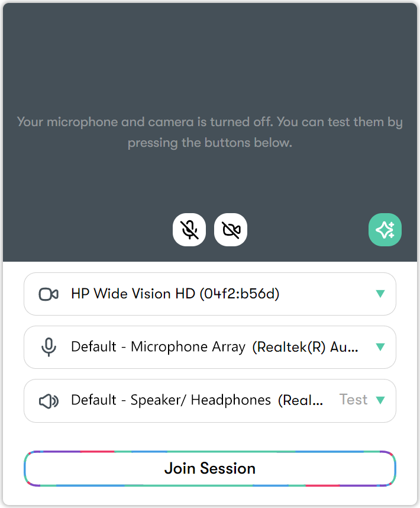Join the session

click(210, 468)
